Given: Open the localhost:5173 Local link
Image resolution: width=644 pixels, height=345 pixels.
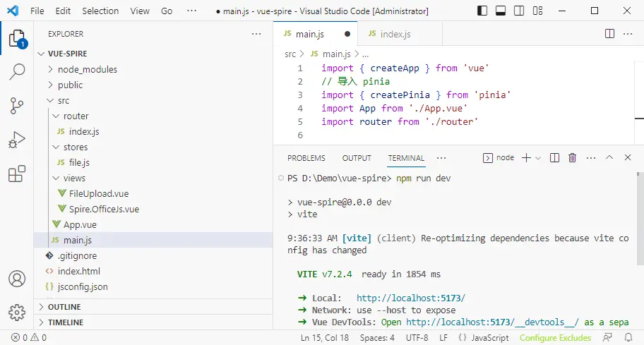Looking at the screenshot, I should [x=410, y=298].
